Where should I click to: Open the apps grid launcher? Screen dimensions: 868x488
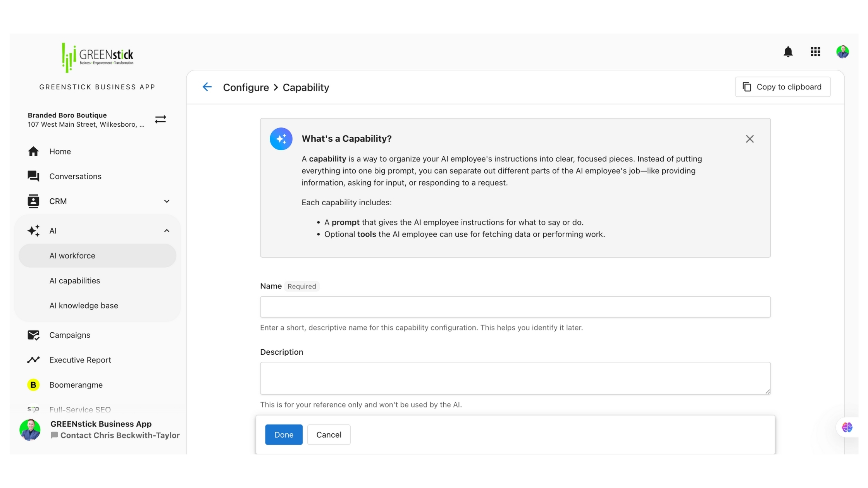pyautogui.click(x=815, y=52)
